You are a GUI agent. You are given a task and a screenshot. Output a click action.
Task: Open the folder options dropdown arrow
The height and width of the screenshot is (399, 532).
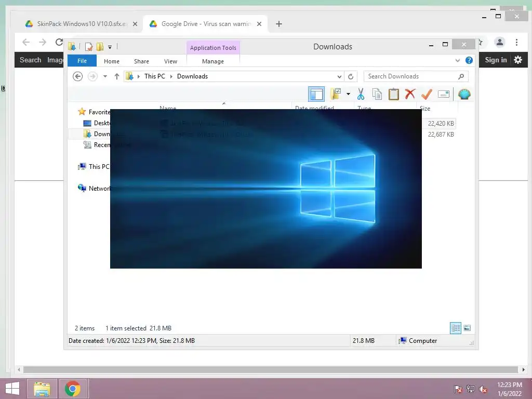(348, 94)
